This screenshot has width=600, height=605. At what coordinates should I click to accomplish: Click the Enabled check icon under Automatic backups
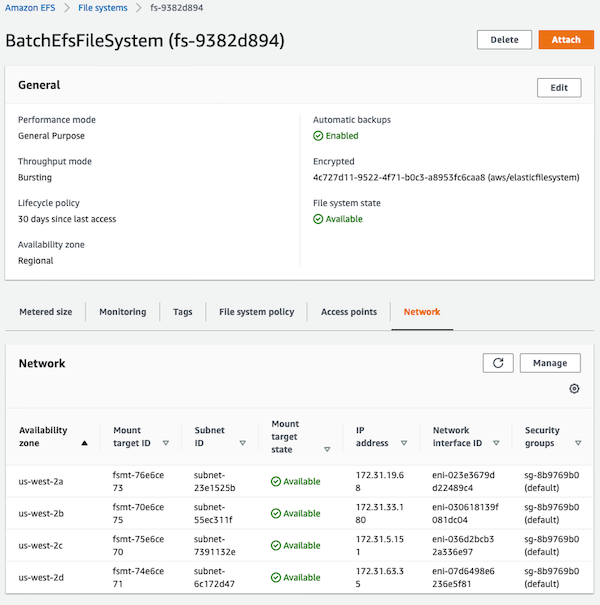318,136
